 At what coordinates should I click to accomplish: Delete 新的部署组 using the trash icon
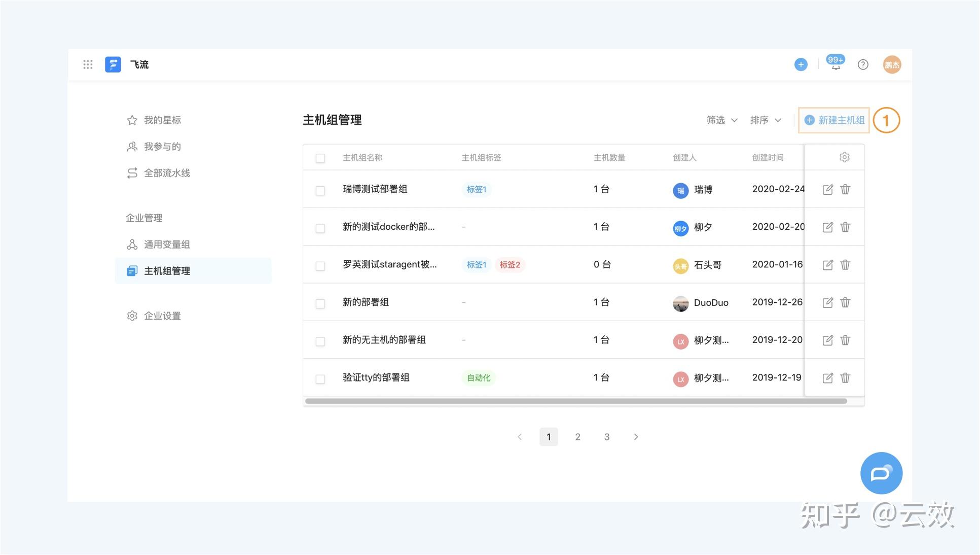[845, 302]
